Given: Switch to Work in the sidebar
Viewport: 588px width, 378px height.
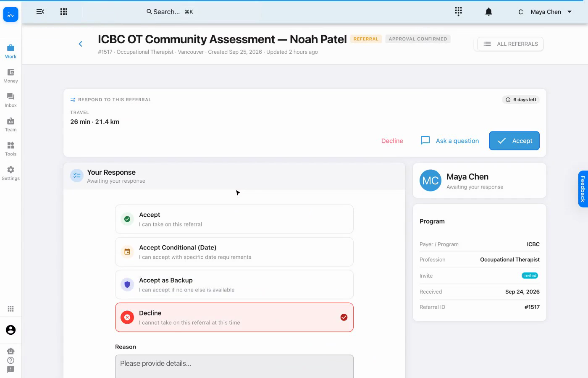Looking at the screenshot, I should coord(10,51).
